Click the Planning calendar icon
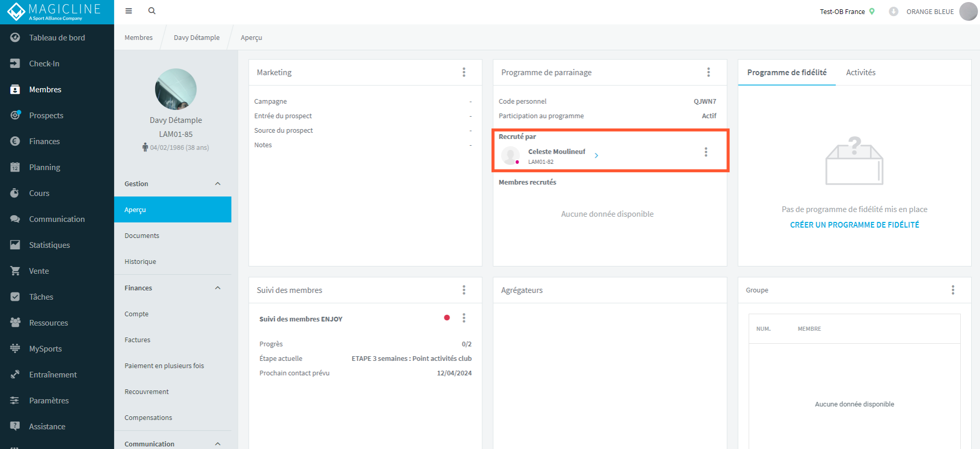980x449 pixels. pos(15,167)
